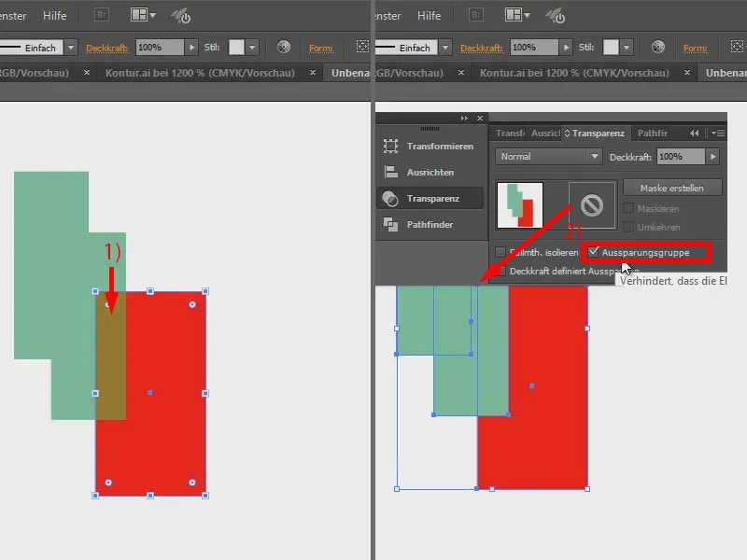Close the floating panel dock
The width and height of the screenshot is (747, 560).
click(480, 119)
